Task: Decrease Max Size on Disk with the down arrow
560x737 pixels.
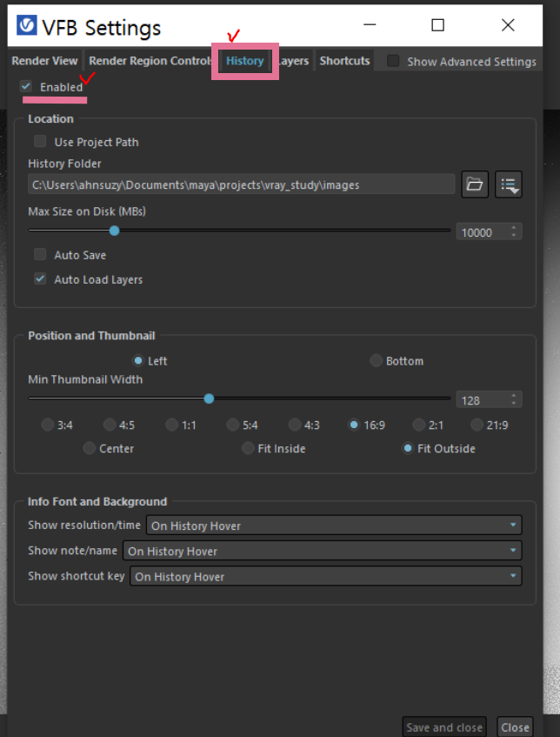Action: pyautogui.click(x=514, y=236)
